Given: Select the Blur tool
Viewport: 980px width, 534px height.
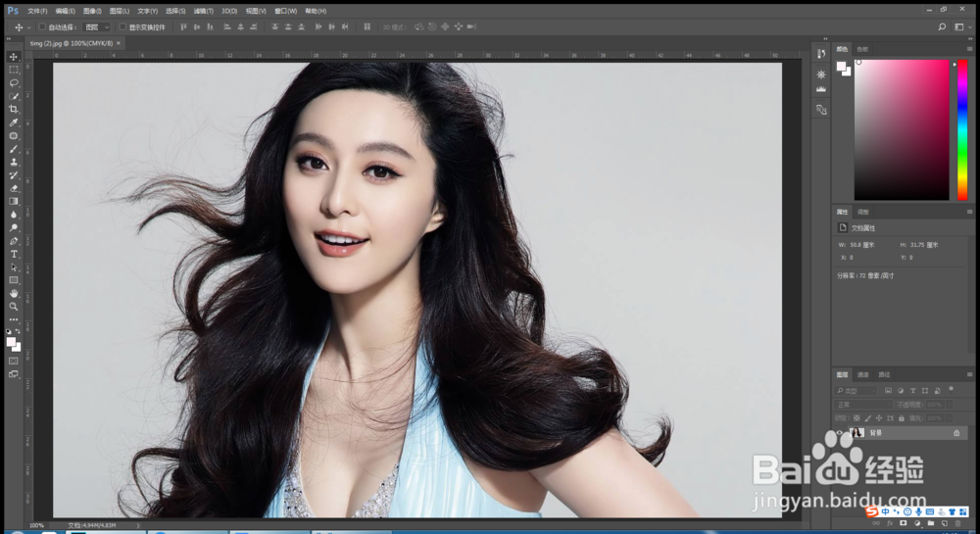Looking at the screenshot, I should pos(13,215).
